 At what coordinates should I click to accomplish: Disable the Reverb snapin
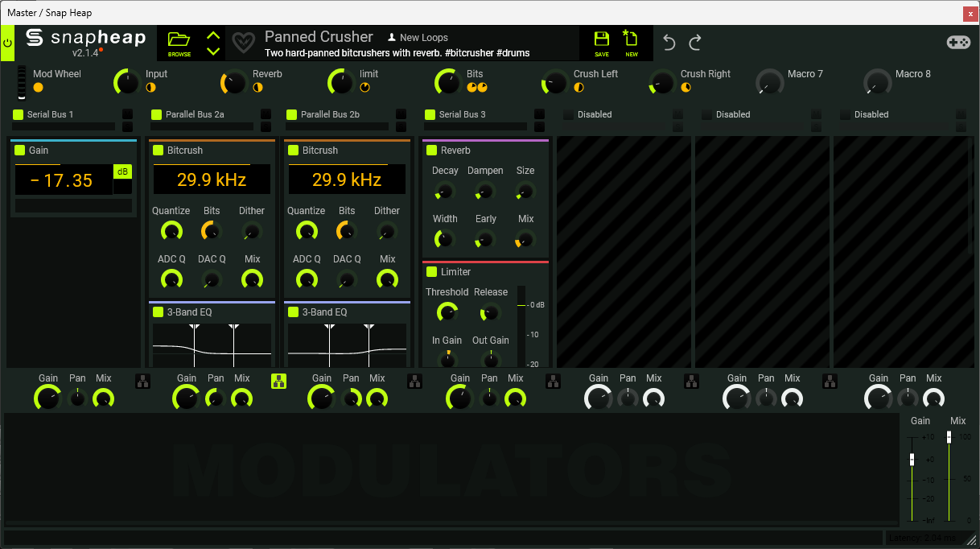[x=432, y=151]
